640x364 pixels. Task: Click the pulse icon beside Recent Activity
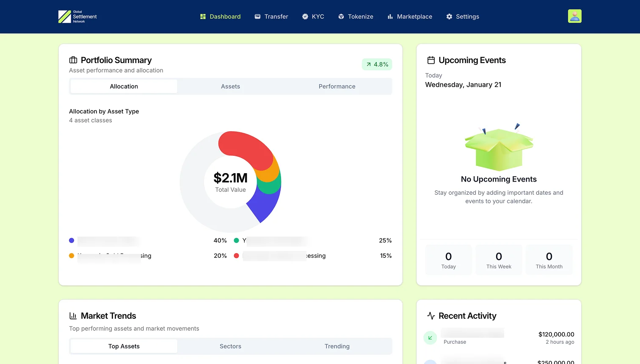coord(431,316)
